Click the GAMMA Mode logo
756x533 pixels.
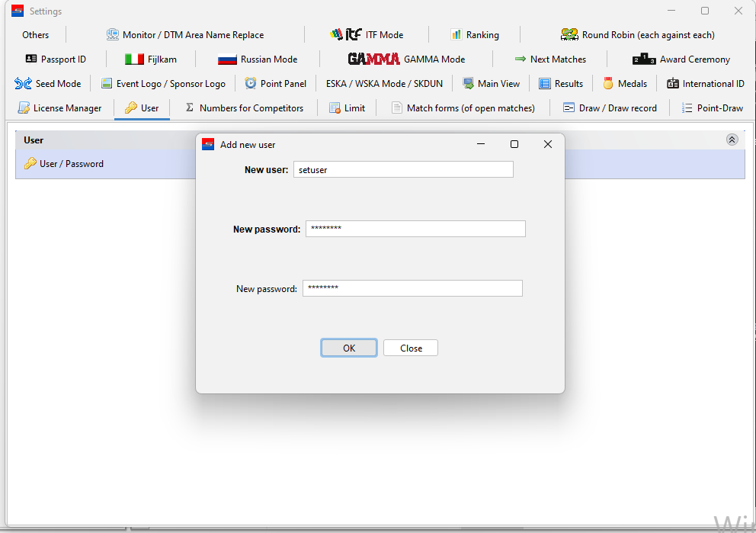(373, 59)
